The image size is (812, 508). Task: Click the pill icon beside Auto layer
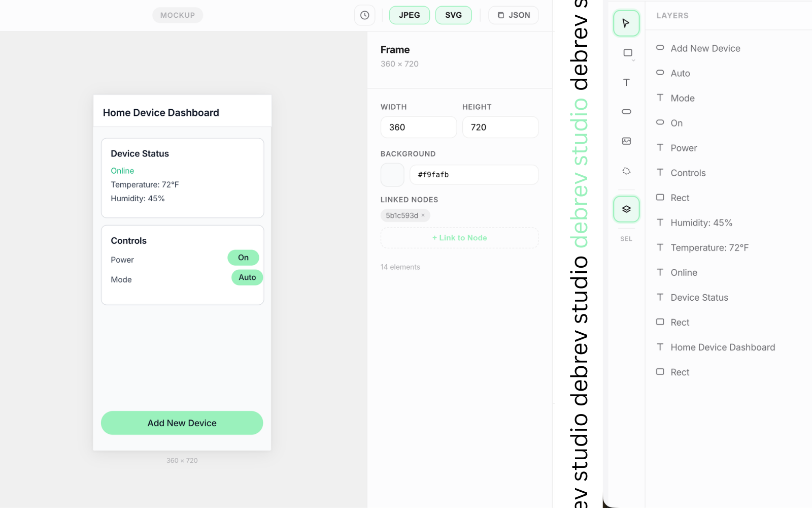(660, 73)
